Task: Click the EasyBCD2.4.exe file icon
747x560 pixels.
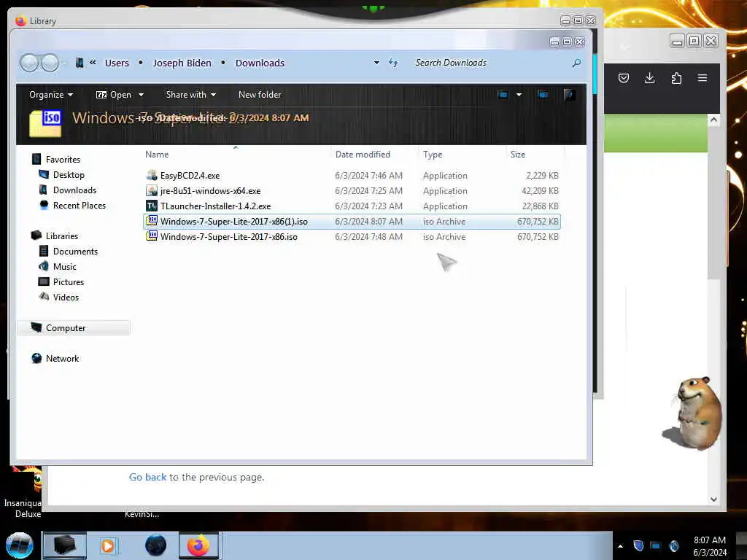Action: [x=152, y=175]
